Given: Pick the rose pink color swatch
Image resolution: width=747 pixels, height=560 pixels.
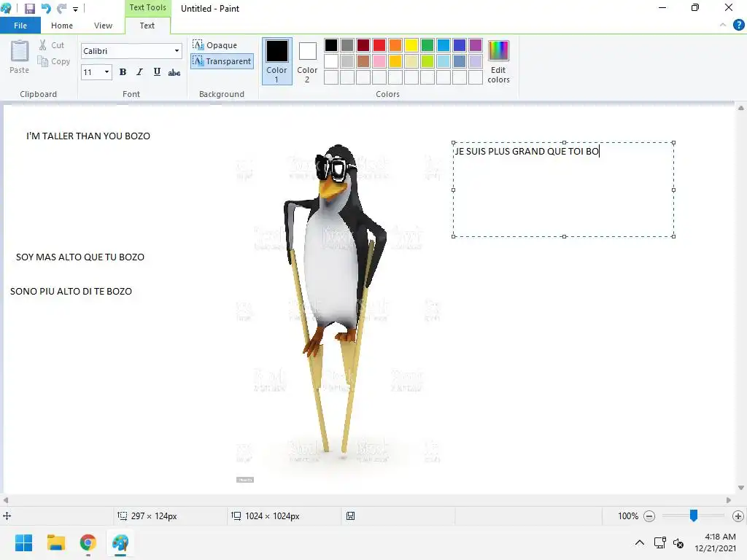Looking at the screenshot, I should click(379, 61).
